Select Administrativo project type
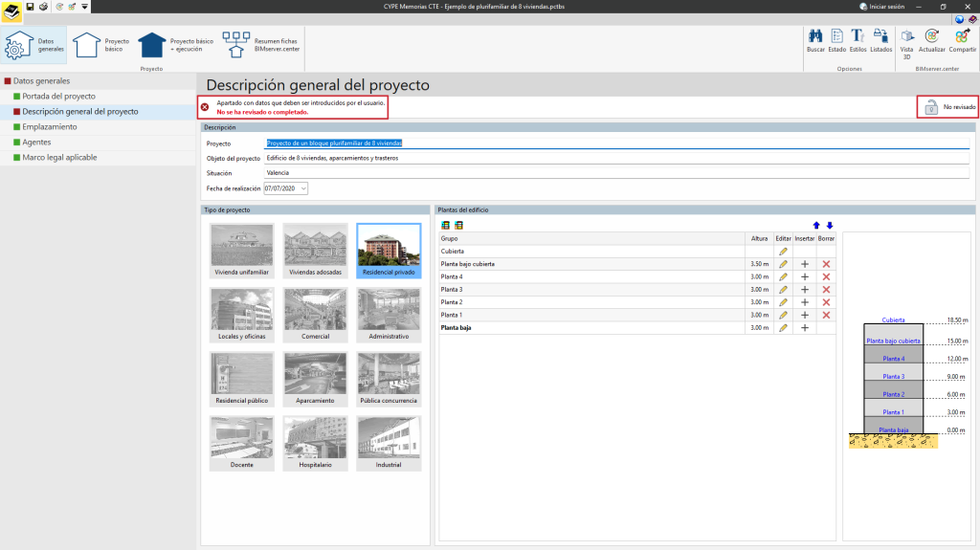The image size is (980, 550). [389, 315]
